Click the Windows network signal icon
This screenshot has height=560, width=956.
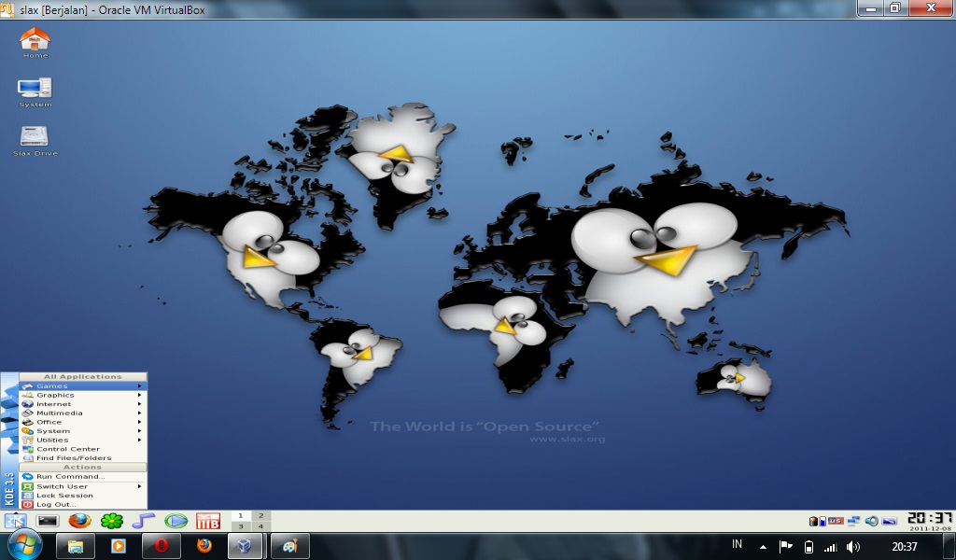830,547
